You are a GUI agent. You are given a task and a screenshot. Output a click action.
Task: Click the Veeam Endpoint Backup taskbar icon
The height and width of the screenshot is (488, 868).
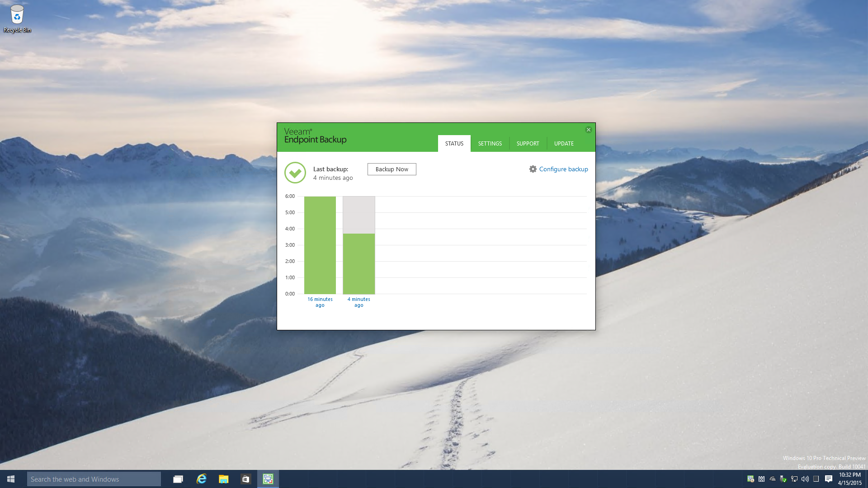click(x=268, y=479)
